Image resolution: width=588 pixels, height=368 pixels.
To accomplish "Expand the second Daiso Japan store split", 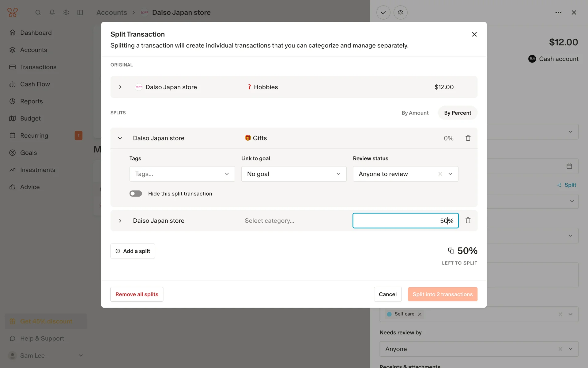I will [x=120, y=220].
